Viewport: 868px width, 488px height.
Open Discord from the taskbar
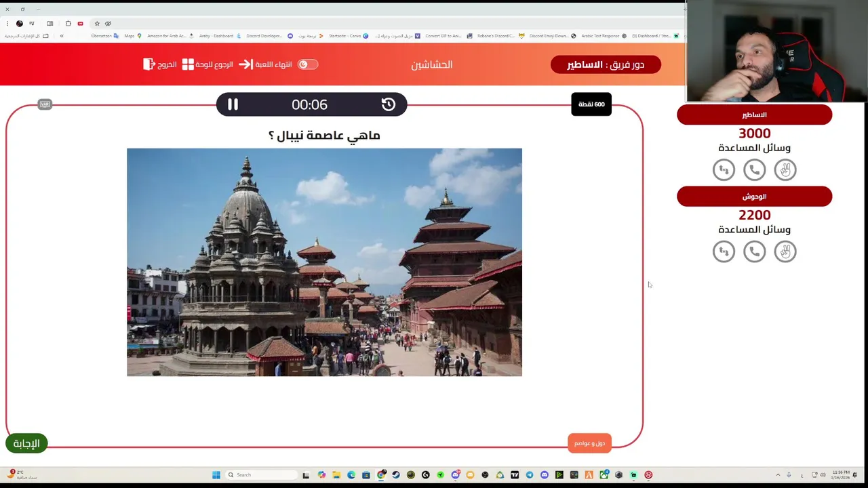tap(545, 475)
